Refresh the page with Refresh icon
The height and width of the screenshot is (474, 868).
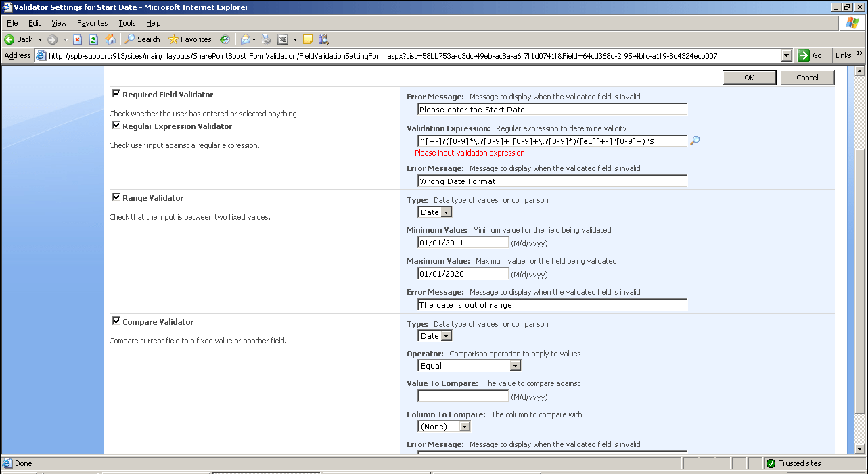click(x=94, y=39)
